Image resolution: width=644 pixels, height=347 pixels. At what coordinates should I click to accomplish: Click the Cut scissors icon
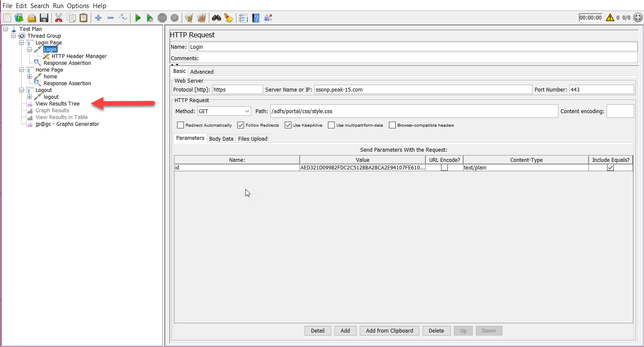coord(58,18)
